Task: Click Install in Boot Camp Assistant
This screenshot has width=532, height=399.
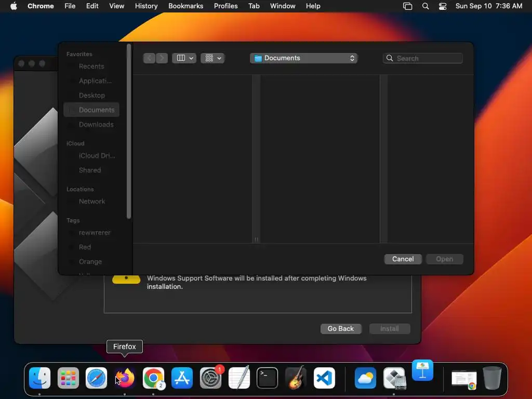Action: 390,329
